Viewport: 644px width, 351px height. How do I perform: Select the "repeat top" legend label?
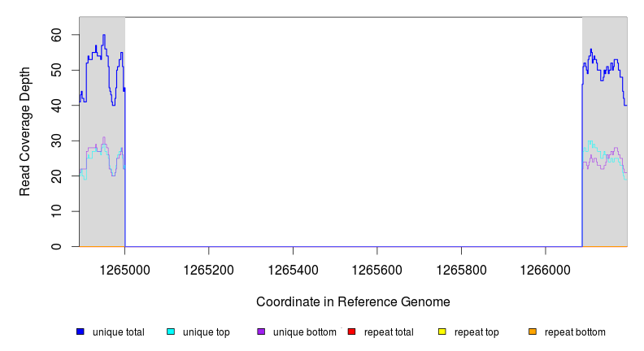476,332
